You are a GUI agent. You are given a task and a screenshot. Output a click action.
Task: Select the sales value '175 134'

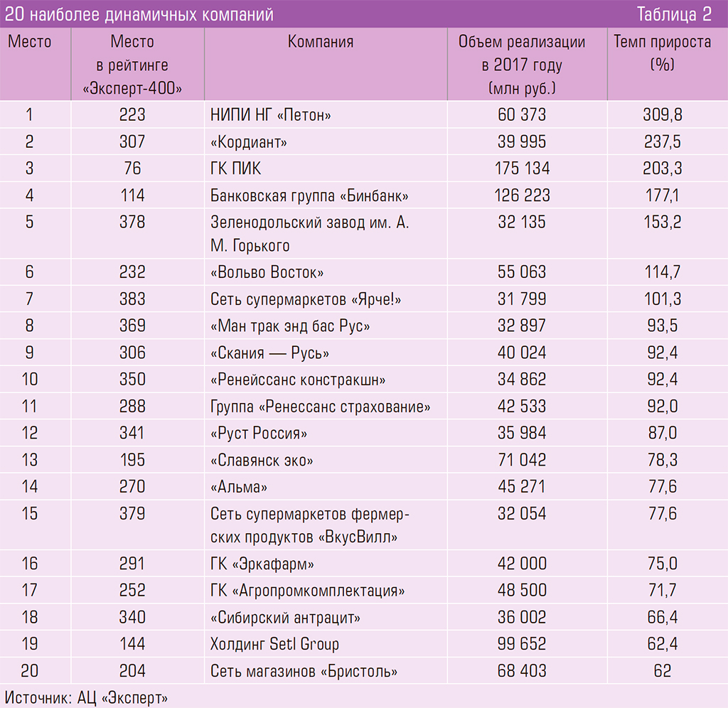pos(522,168)
